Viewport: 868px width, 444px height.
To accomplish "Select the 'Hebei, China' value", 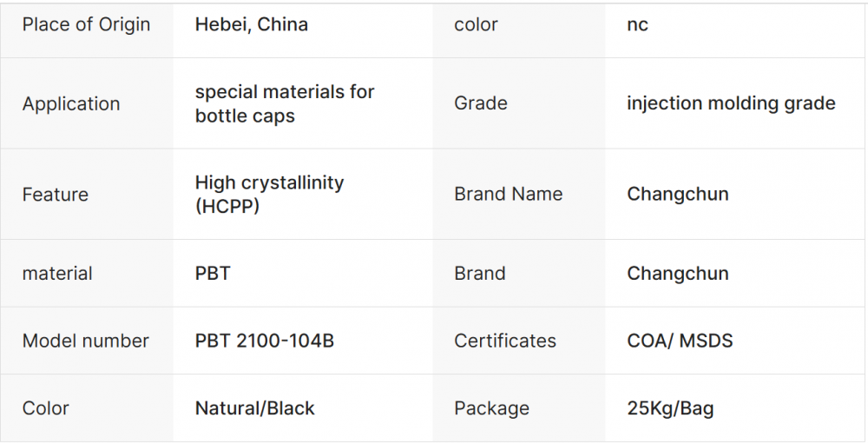I will click(252, 24).
